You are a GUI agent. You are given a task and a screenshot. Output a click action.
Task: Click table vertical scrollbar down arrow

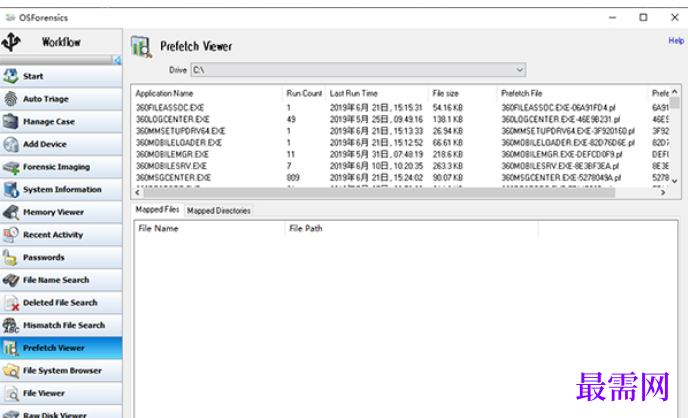pyautogui.click(x=675, y=181)
